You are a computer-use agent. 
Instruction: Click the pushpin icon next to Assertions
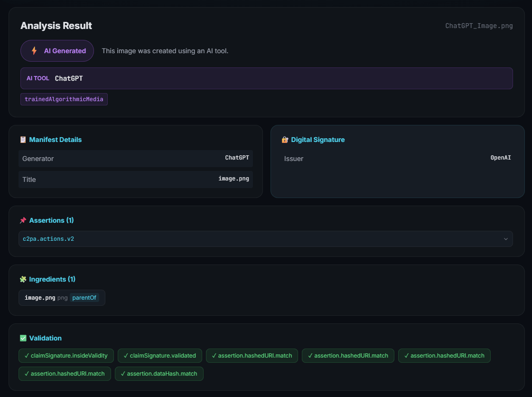(23, 220)
